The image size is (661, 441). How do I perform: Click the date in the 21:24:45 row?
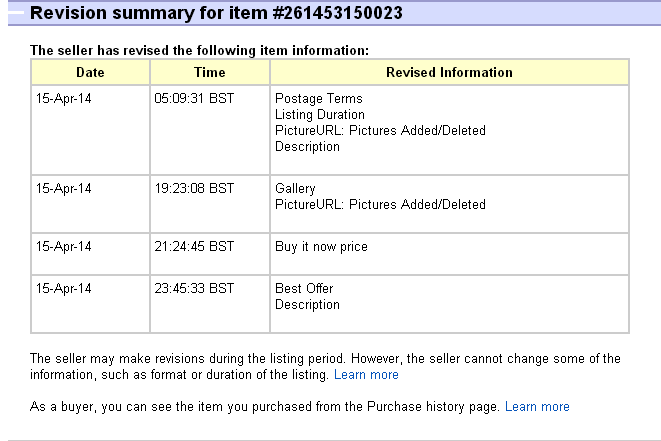coord(63,247)
